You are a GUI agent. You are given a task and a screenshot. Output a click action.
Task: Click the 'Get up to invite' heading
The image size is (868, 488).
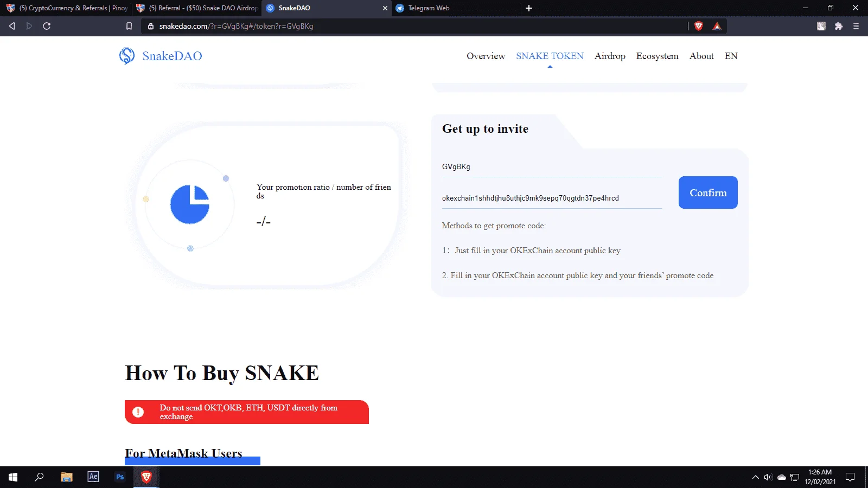tap(485, 129)
